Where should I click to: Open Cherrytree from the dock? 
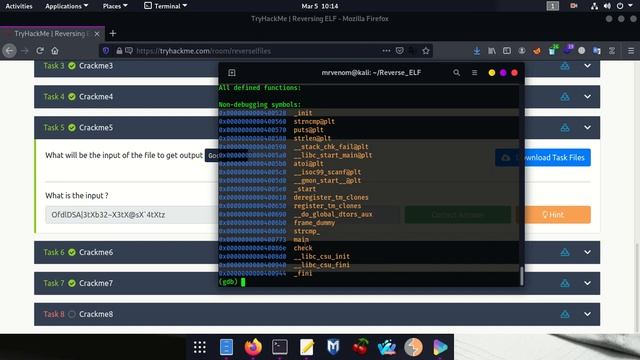click(x=360, y=347)
